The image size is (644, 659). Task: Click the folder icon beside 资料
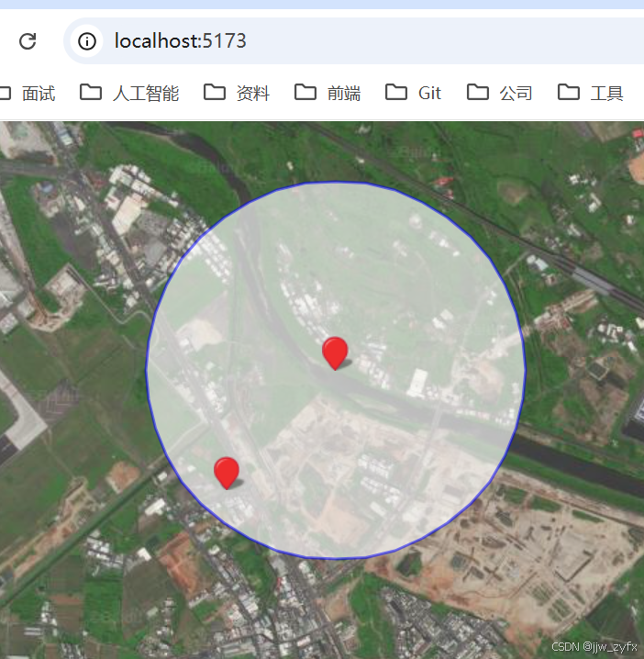215,92
